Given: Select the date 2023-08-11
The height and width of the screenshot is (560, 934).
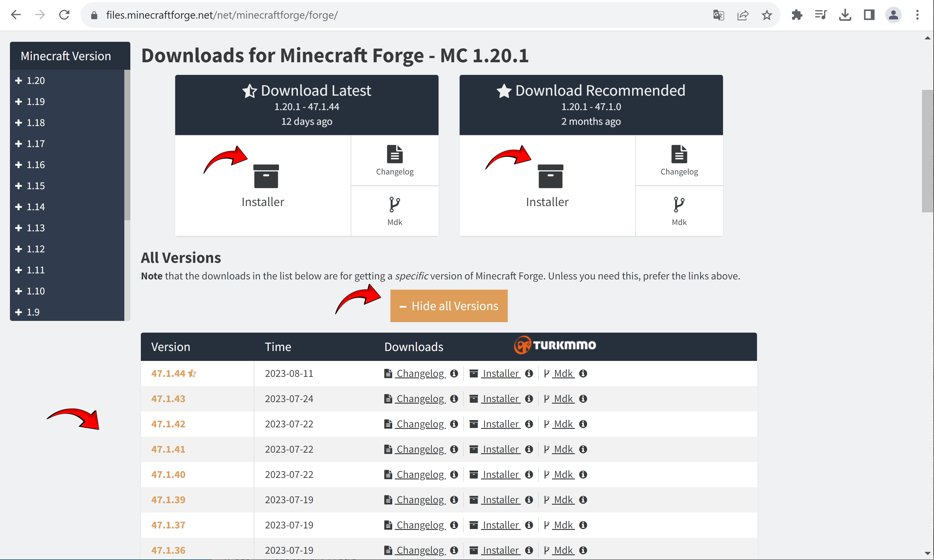Looking at the screenshot, I should [289, 373].
